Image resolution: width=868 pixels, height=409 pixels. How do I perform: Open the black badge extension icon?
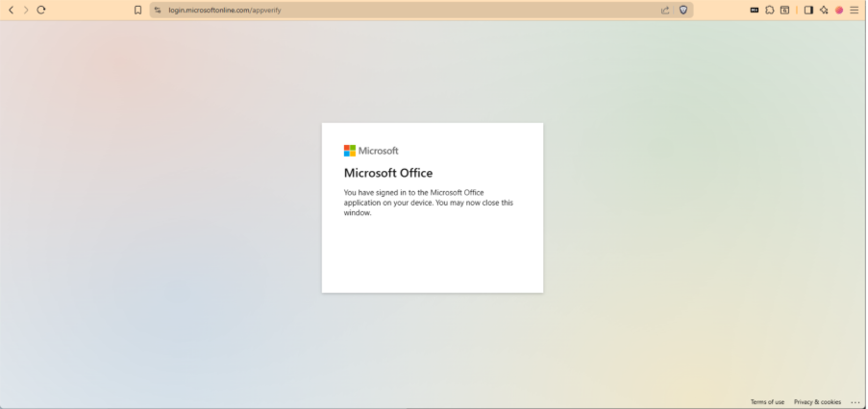click(x=754, y=10)
